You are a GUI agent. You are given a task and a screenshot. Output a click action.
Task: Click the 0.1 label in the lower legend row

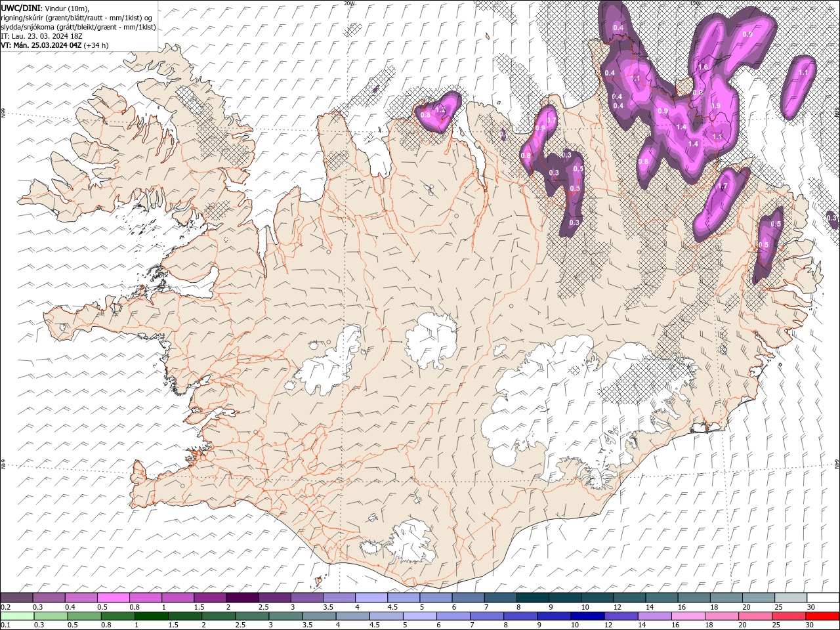coord(5,625)
